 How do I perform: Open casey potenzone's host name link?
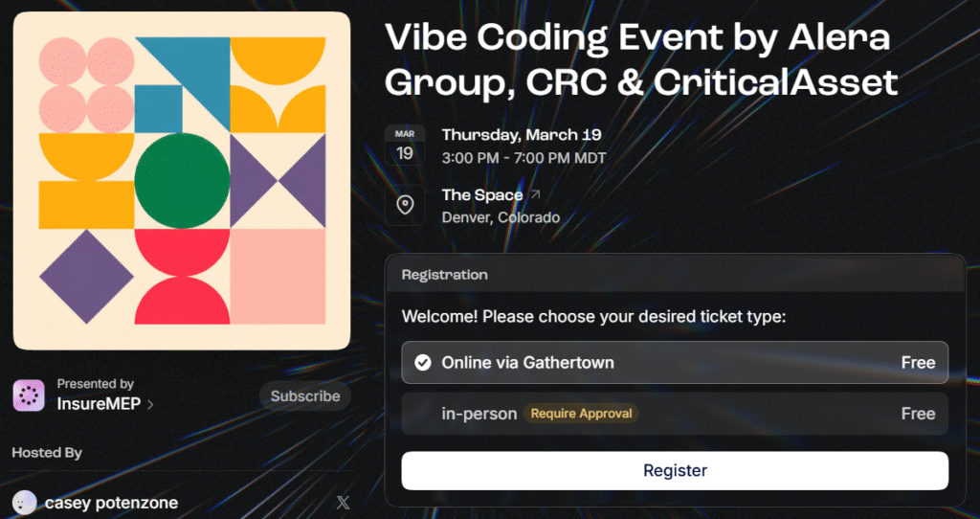111,503
